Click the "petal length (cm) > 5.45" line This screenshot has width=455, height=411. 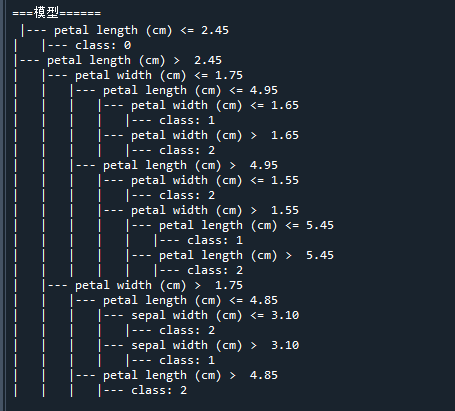pyautogui.click(x=246, y=255)
